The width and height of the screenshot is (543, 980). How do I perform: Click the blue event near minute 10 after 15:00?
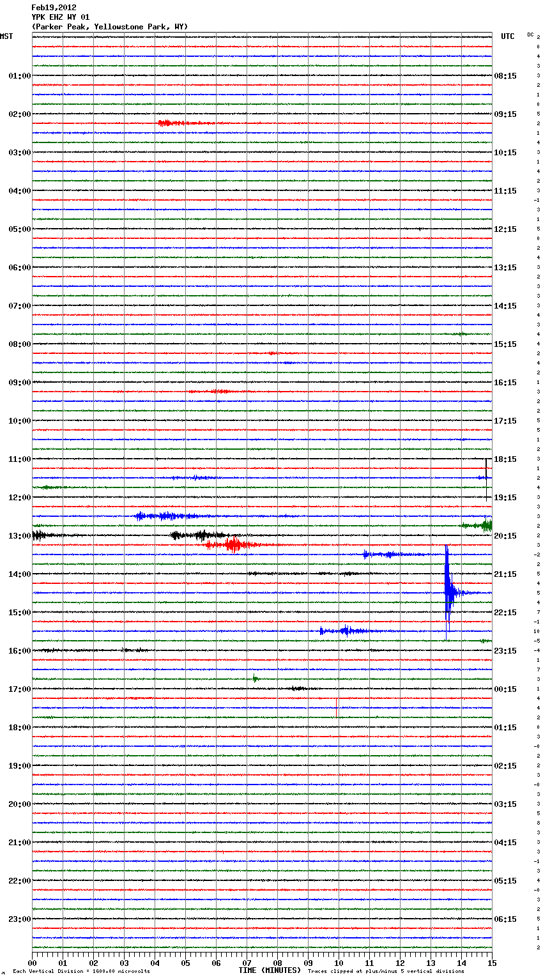tap(345, 631)
